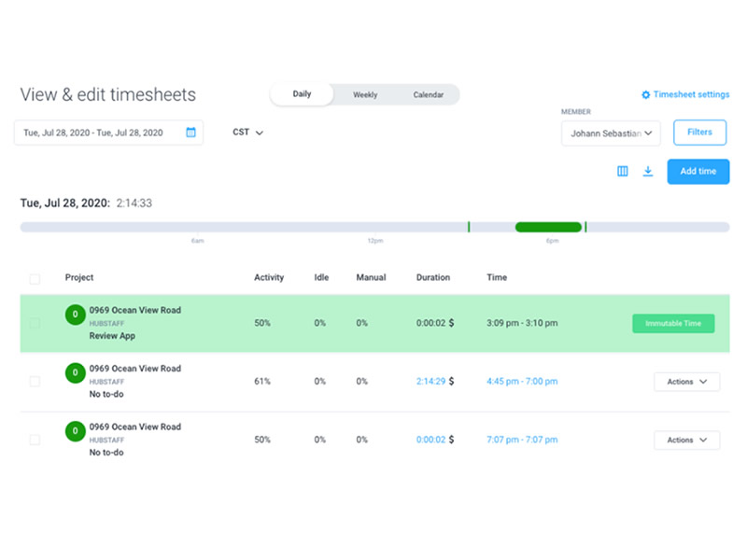This screenshot has height=560, width=747.
Task: Click the 4:45 pm - 7:00 pm time link
Action: 522,382
